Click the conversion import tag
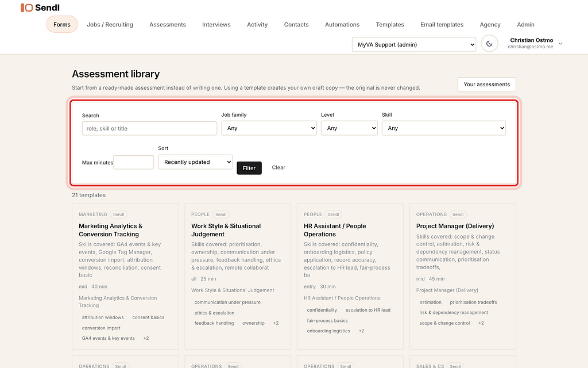Viewport: 588px width, 368px height. [x=101, y=328]
